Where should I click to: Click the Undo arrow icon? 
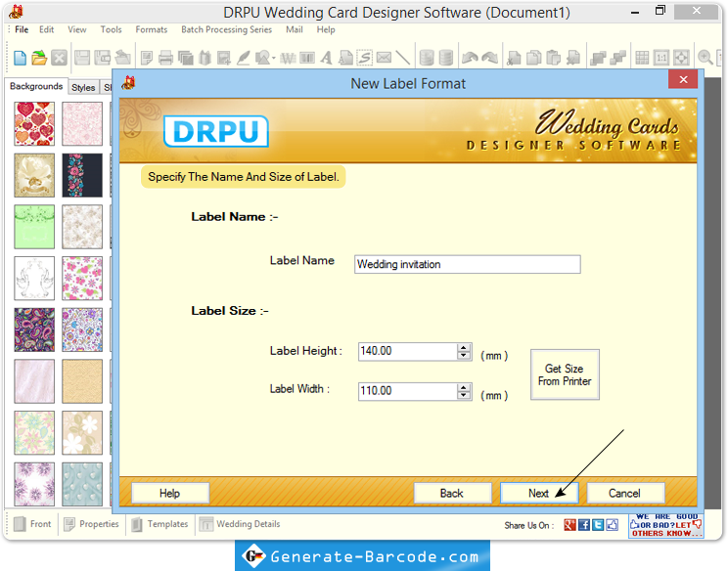click(470, 58)
